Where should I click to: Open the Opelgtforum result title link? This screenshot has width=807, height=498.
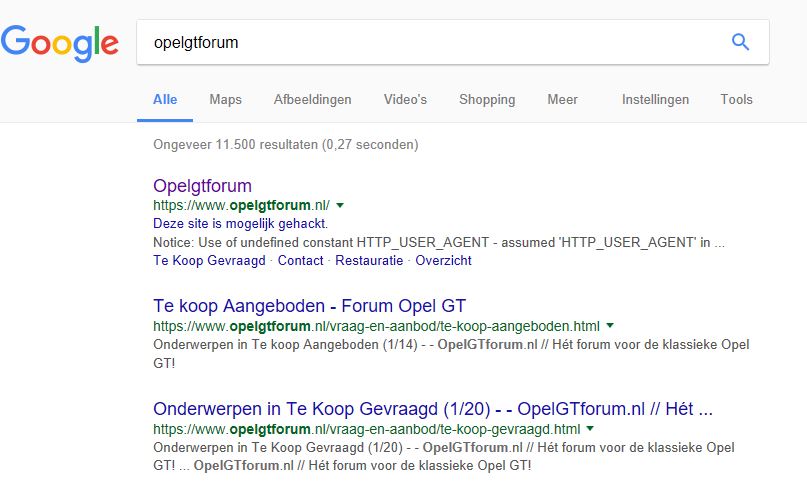point(202,186)
